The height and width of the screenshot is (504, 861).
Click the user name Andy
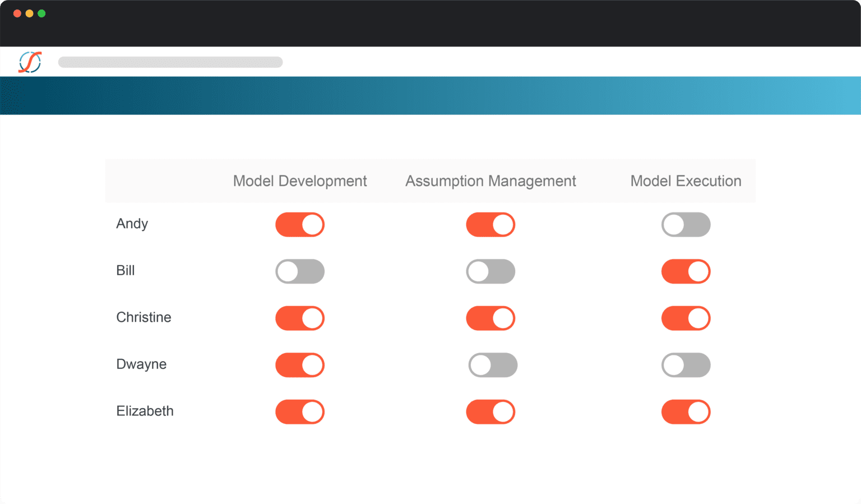pyautogui.click(x=132, y=224)
